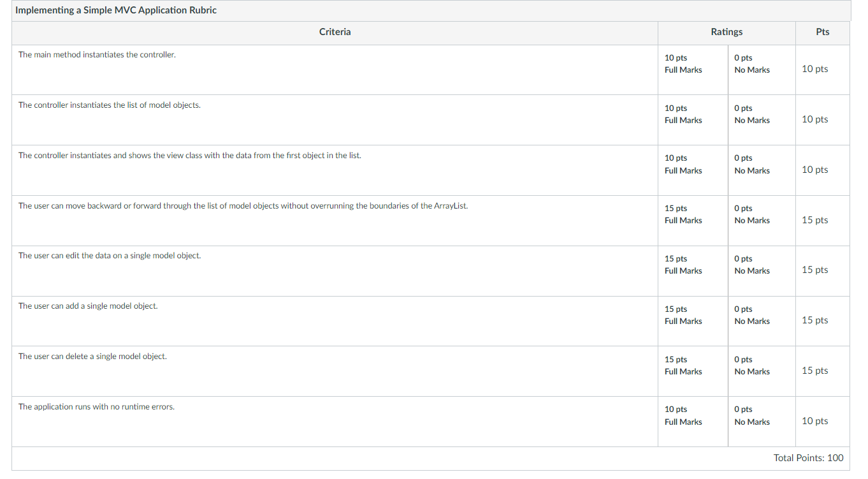Screen dimensions: 868x479
Task: Click the Pts value for add a single model object
Action: (x=815, y=320)
